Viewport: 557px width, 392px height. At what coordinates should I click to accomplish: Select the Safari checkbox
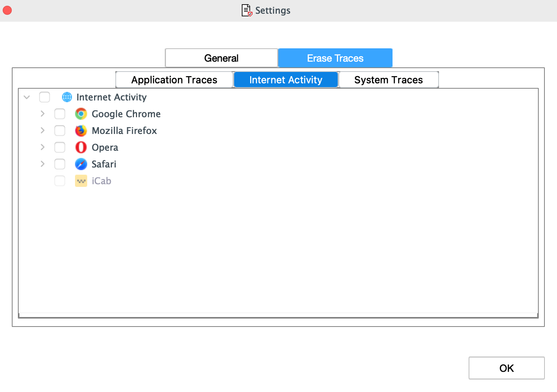pos(60,164)
